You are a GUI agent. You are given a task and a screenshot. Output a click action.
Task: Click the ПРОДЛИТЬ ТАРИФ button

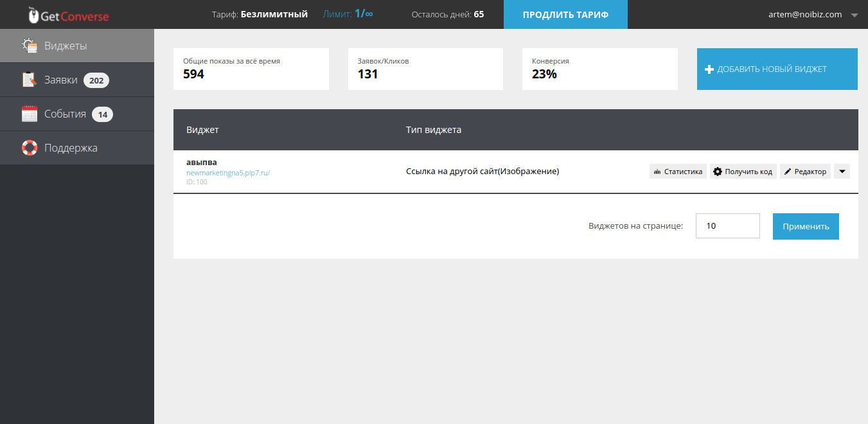point(565,14)
